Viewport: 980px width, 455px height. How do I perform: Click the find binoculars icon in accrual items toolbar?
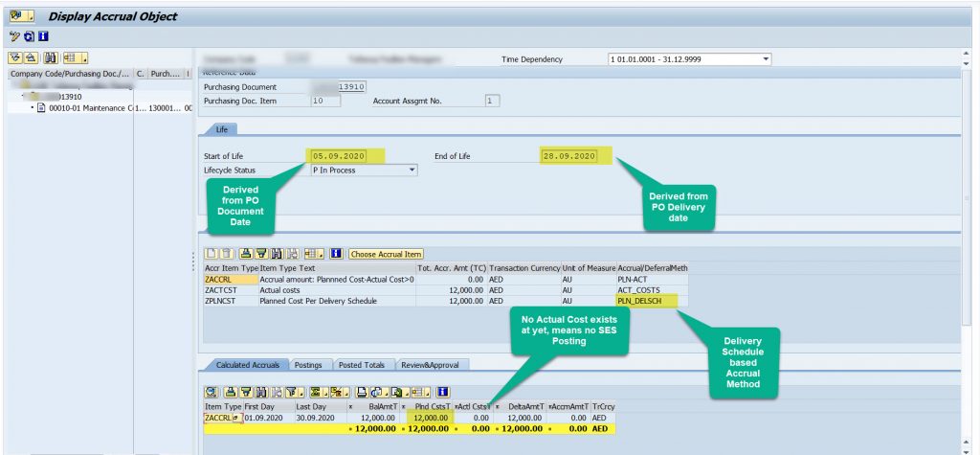coord(277,254)
